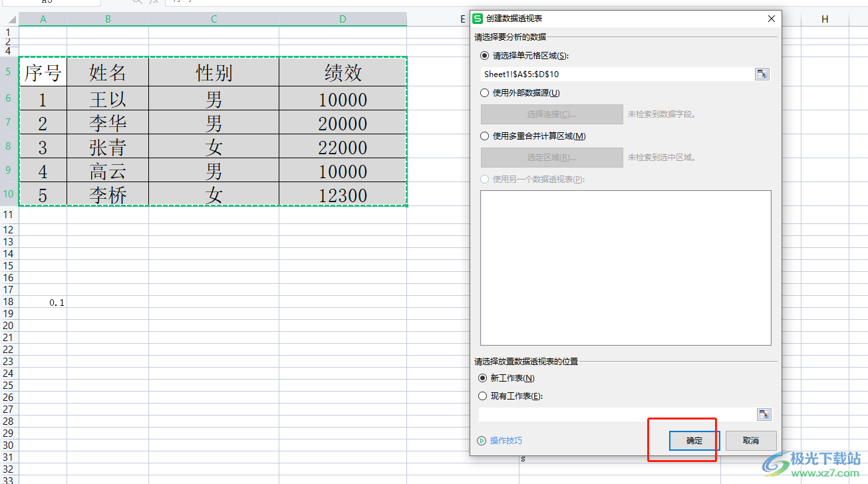The width and height of the screenshot is (868, 484).
Task: Click the cell containing 王以
Action: point(108,98)
